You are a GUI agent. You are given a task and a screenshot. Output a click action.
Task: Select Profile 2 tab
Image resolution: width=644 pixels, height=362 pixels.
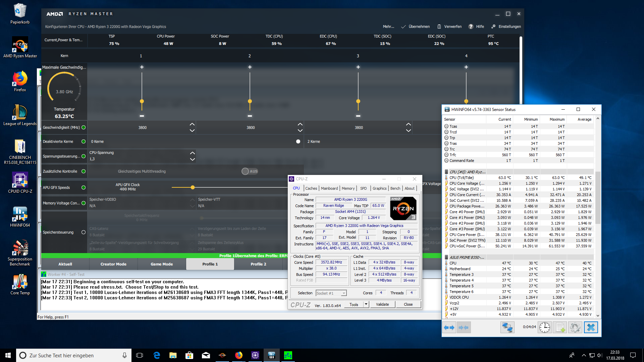coord(258,264)
